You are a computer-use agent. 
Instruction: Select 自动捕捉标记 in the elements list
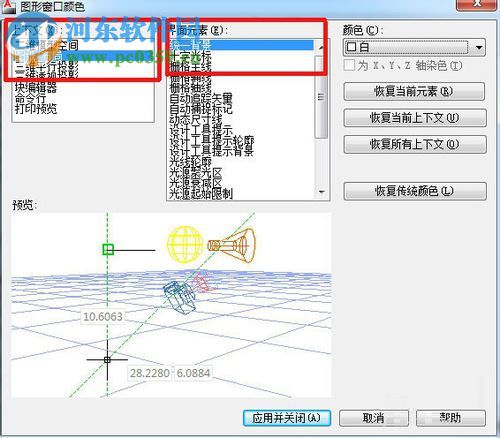201,109
